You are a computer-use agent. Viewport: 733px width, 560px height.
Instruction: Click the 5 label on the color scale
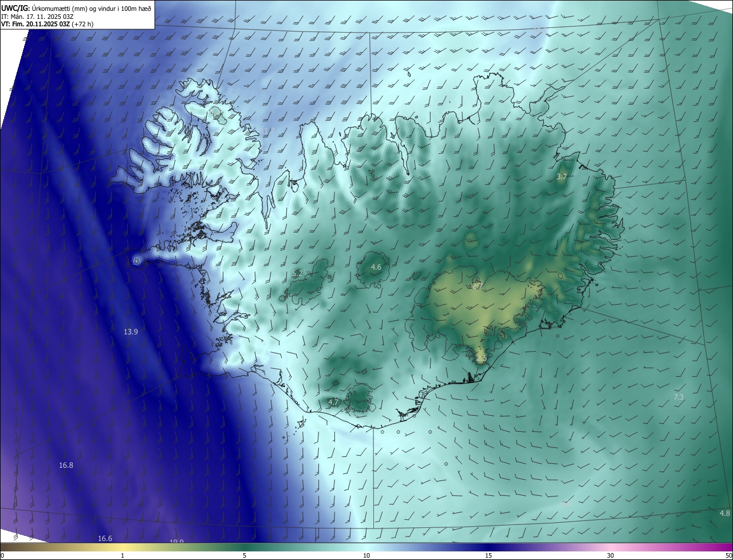point(245,555)
